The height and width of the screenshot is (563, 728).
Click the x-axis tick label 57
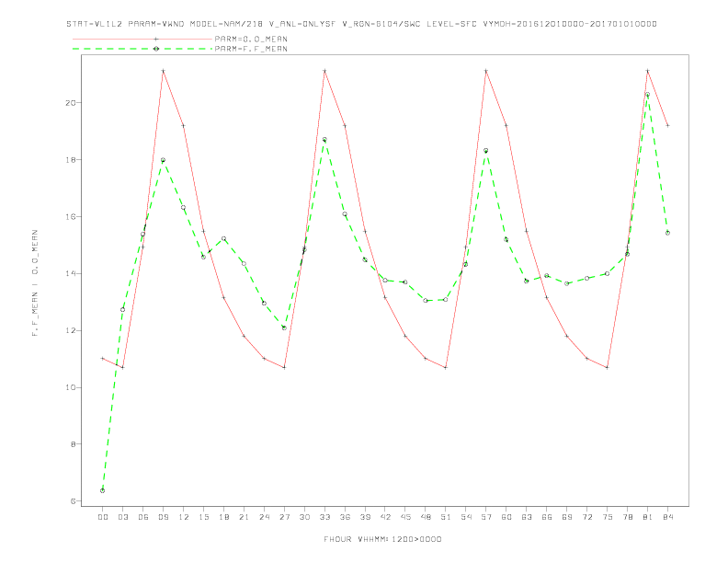(x=486, y=517)
